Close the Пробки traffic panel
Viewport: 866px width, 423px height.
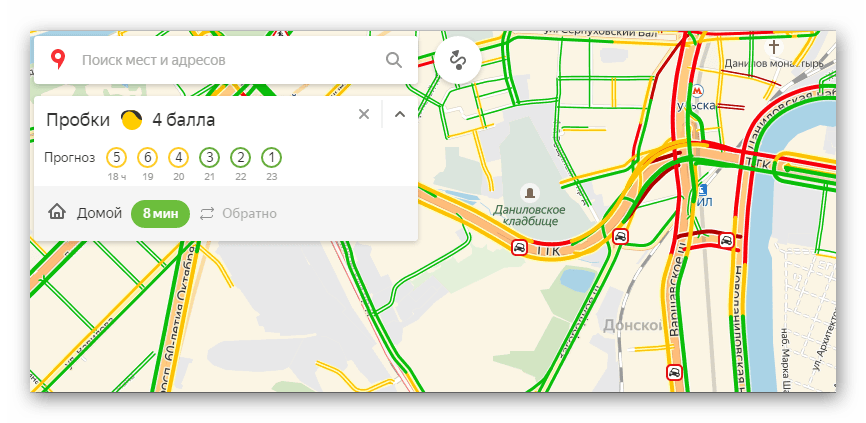click(364, 114)
